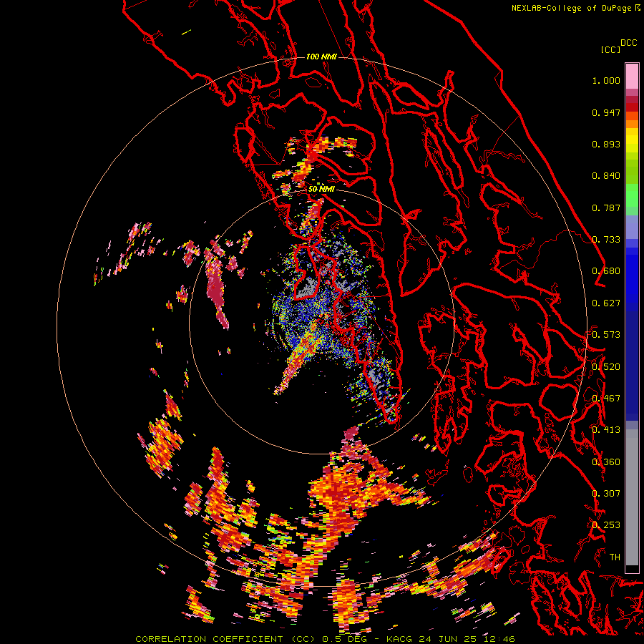Image resolution: width=644 pixels, height=644 pixels.
Task: Click the TH threshold label
Action: [615, 557]
